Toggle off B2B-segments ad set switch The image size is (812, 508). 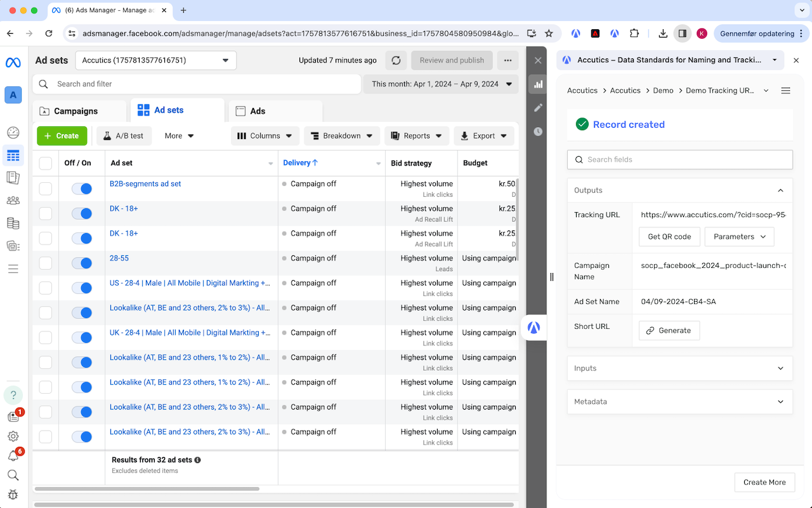click(x=82, y=189)
